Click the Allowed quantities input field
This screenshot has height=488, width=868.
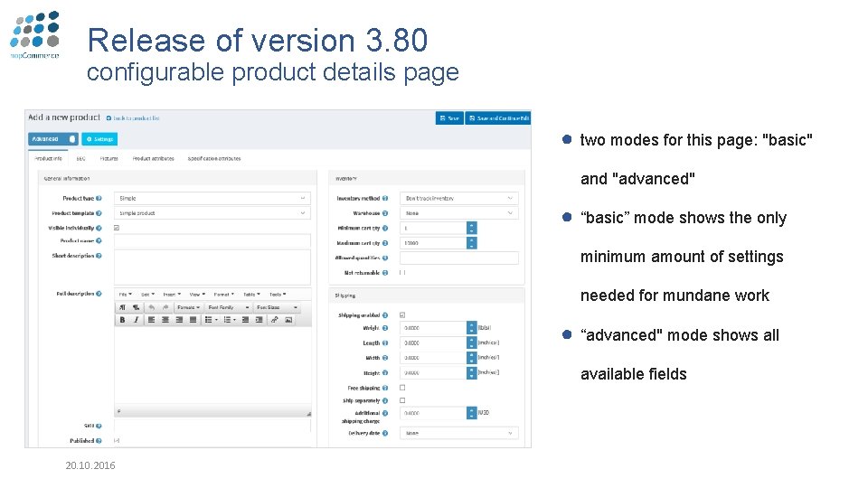tap(459, 258)
